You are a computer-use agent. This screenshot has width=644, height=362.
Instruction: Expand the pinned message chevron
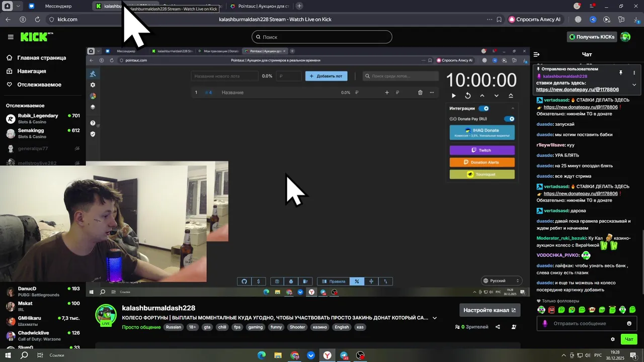point(634,85)
